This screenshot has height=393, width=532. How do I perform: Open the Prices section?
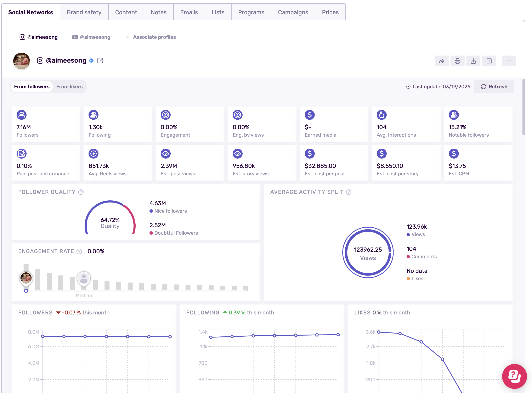click(330, 12)
